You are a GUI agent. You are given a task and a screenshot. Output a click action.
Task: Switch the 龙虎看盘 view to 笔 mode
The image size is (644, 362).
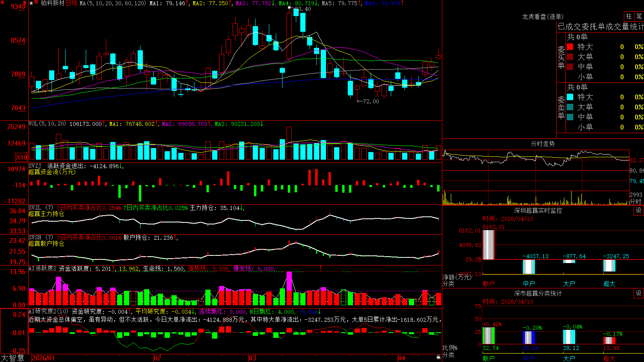click(639, 16)
